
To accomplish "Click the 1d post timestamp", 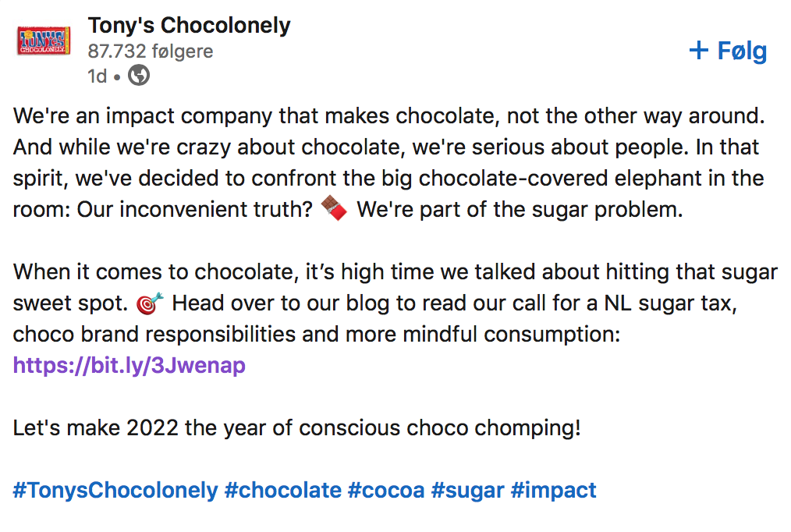I will (98, 76).
